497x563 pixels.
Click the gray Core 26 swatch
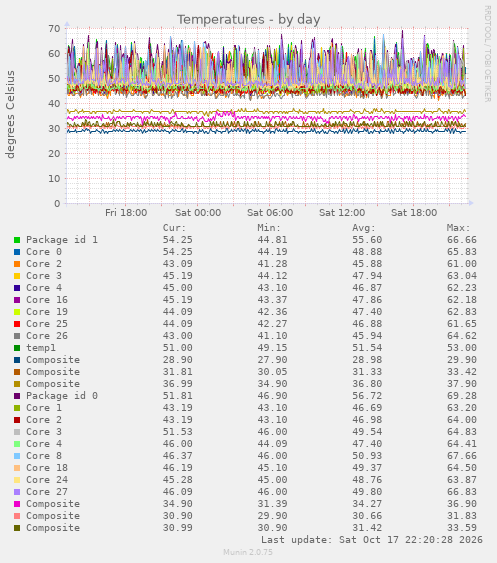click(x=17, y=336)
